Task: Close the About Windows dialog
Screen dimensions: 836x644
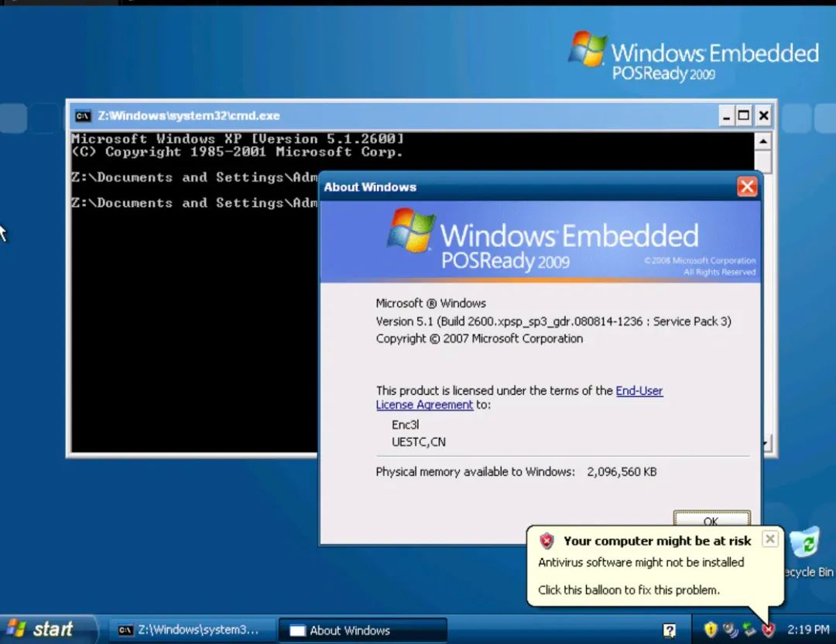Action: [747, 187]
